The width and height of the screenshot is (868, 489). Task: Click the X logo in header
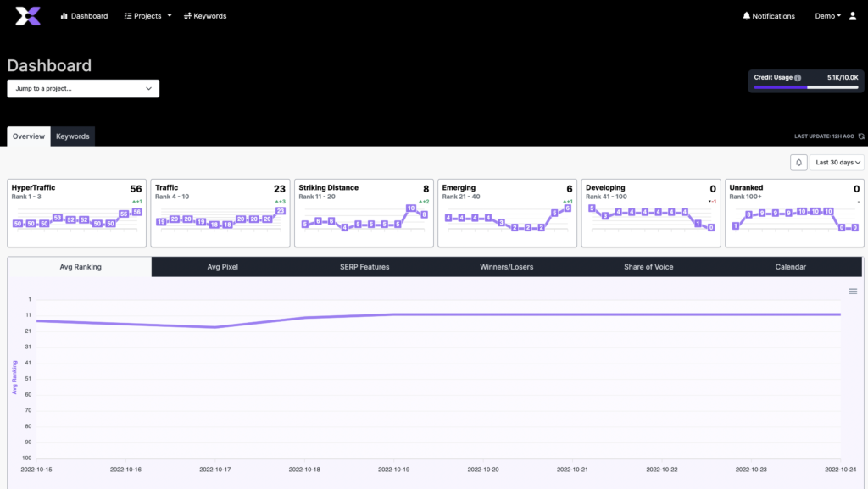coord(28,15)
